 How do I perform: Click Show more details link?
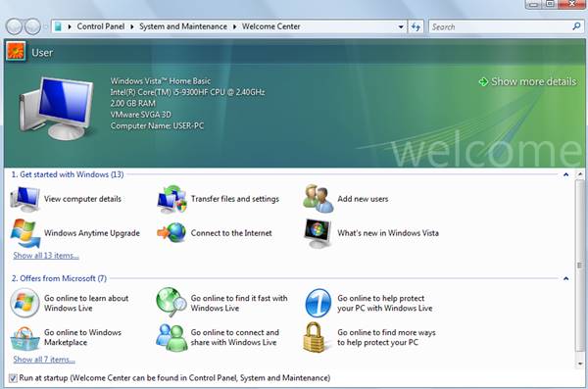click(533, 81)
